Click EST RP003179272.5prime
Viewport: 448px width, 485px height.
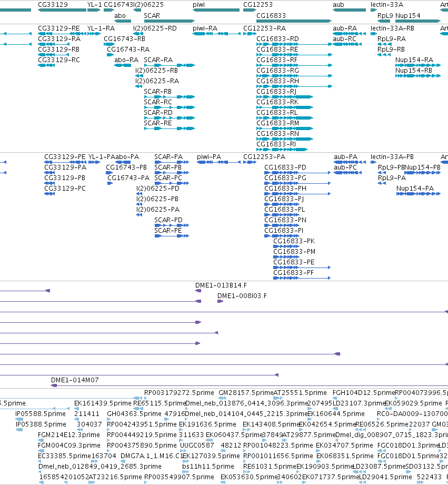tap(179, 392)
